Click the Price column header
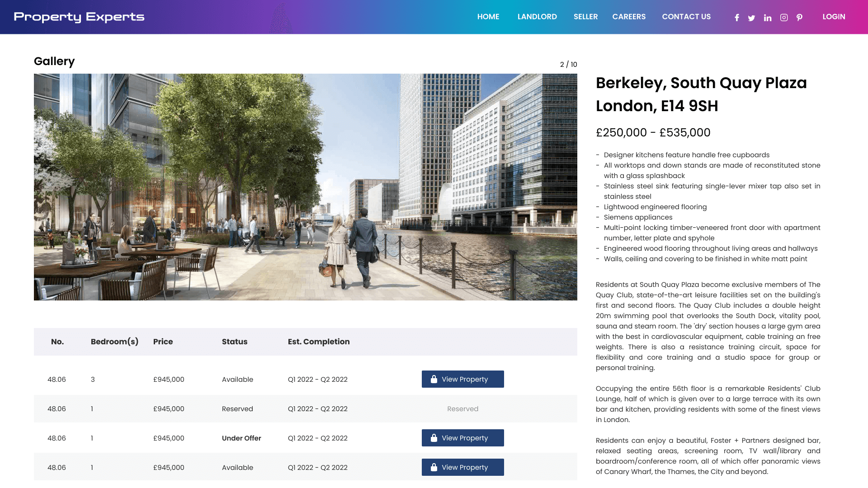This screenshot has width=868, height=488. pos(163,342)
